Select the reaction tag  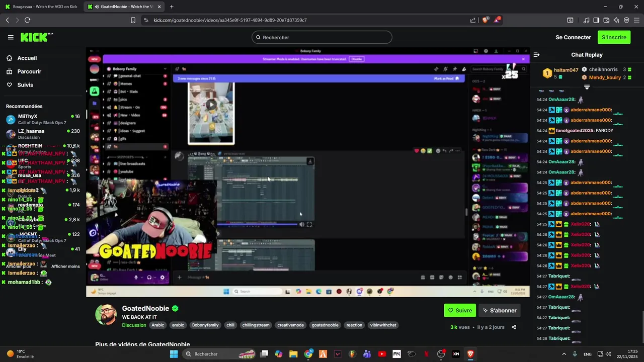coord(354,325)
